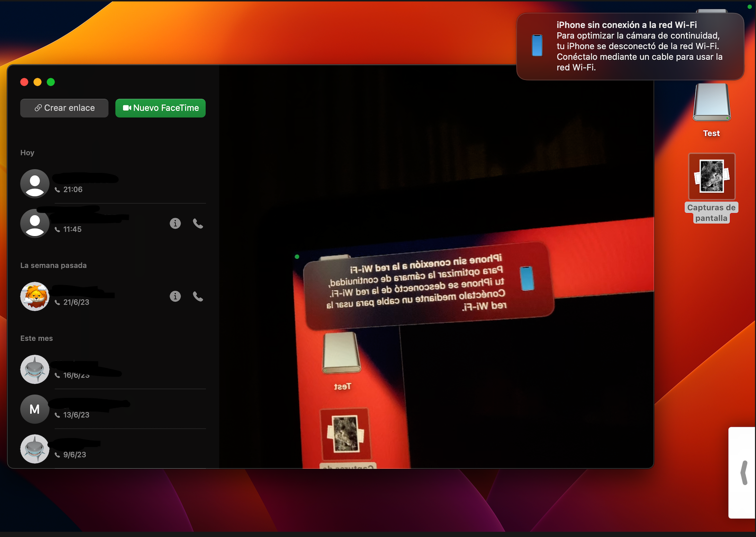Click the shark avatar dated 9/6/23
The width and height of the screenshot is (756, 537).
click(x=35, y=449)
